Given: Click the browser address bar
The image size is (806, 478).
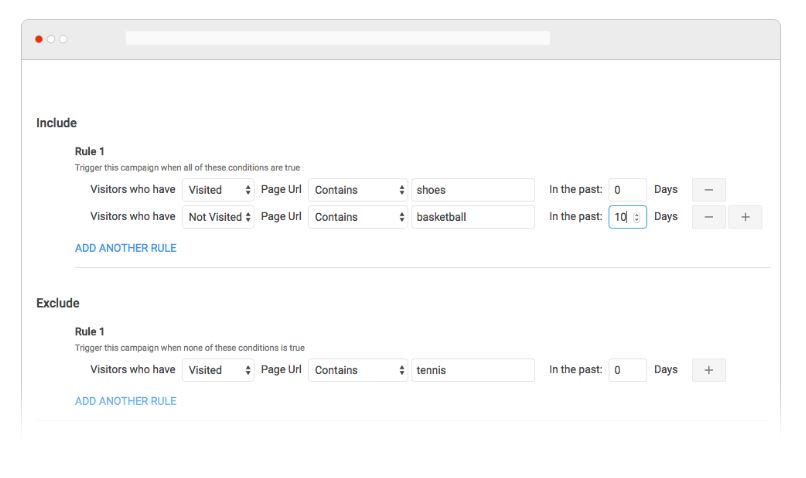Looking at the screenshot, I should [x=338, y=38].
